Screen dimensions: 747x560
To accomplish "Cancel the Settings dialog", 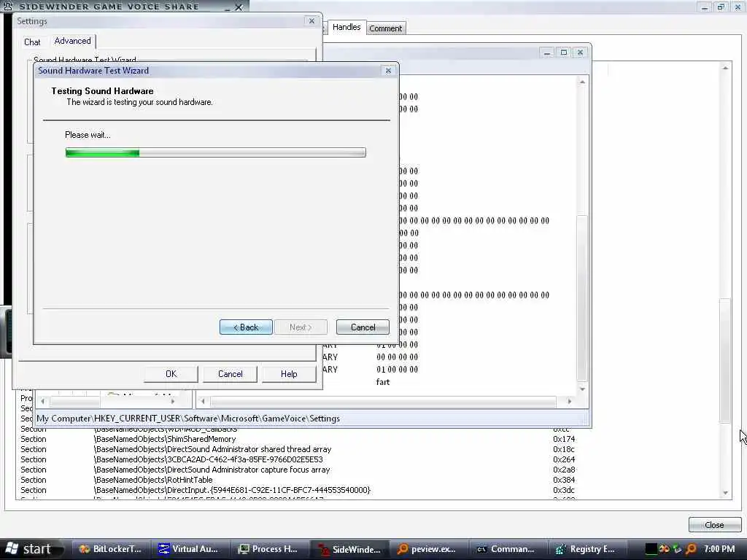I will [x=230, y=374].
